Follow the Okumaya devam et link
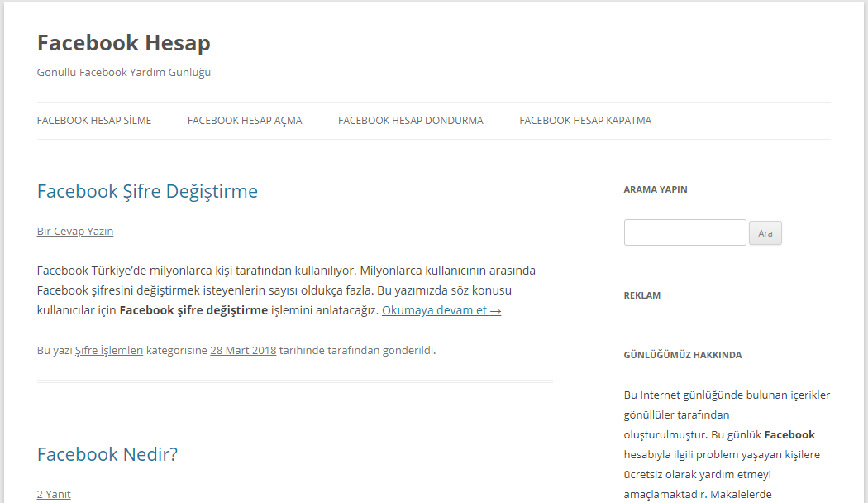This screenshot has width=868, height=503. [x=441, y=310]
